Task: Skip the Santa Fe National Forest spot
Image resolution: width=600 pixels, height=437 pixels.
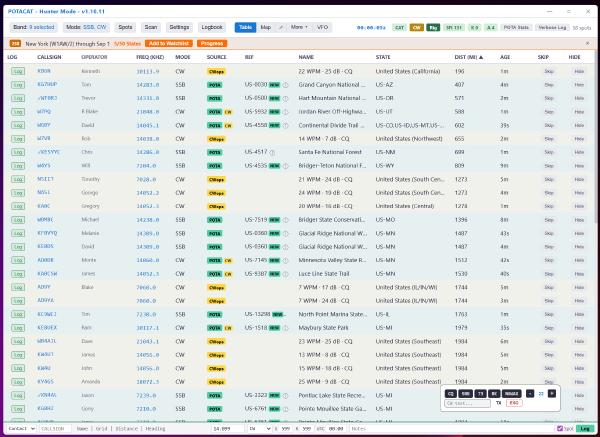Action: click(x=549, y=152)
